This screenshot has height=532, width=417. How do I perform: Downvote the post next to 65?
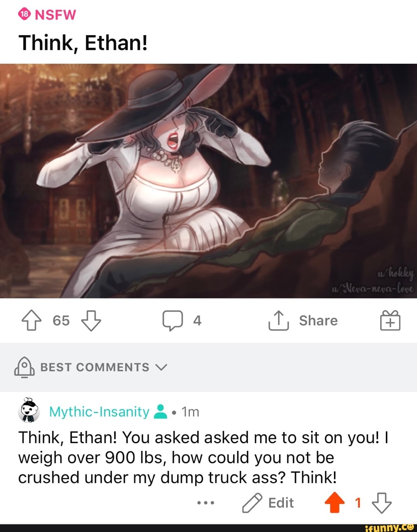(x=91, y=321)
